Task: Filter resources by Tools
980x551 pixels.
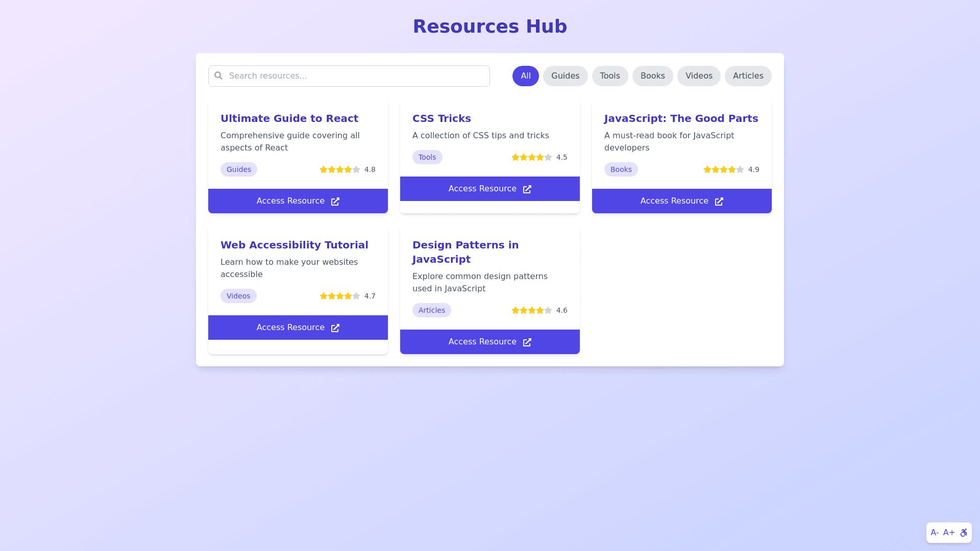Action: pos(610,76)
